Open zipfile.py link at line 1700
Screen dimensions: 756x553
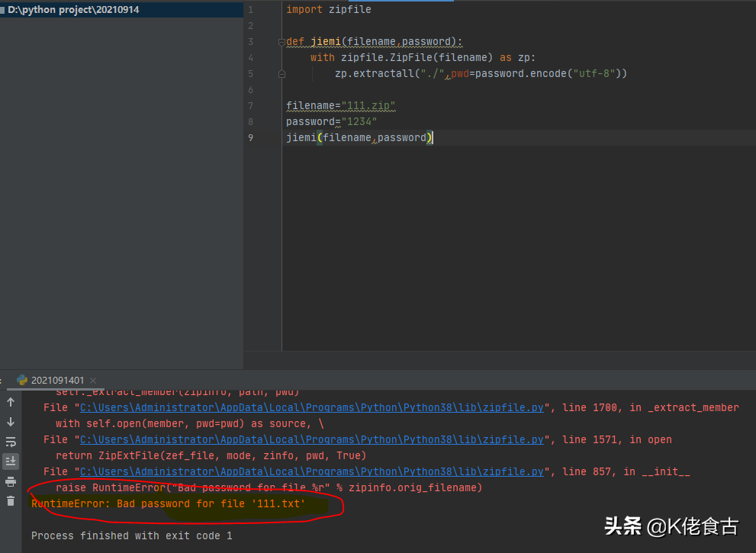coord(312,407)
